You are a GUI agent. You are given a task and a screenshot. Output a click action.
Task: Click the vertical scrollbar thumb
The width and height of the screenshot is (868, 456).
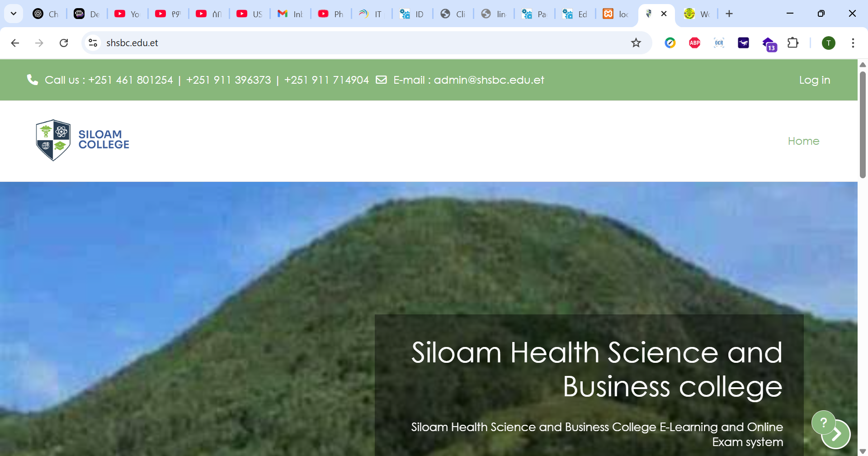(863, 124)
